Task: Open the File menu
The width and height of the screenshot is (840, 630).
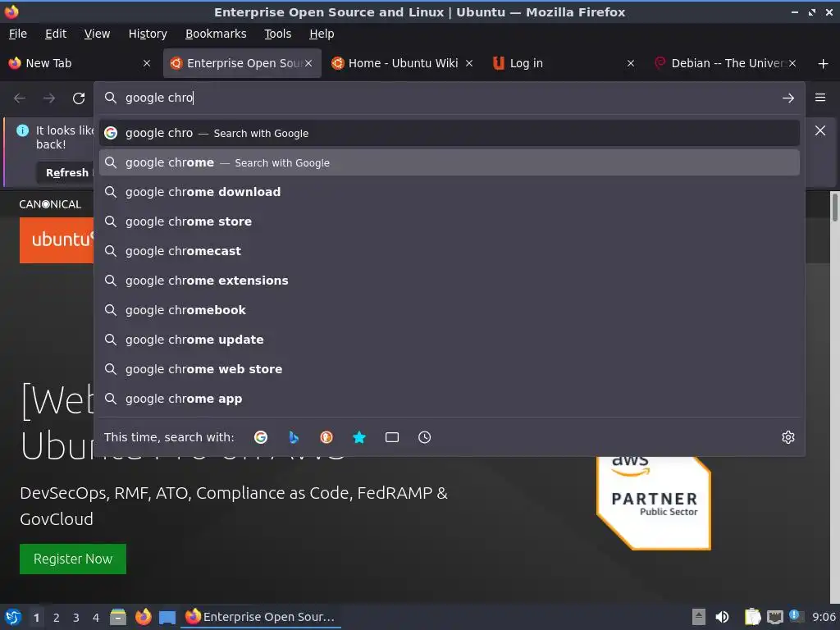Action: [18, 34]
